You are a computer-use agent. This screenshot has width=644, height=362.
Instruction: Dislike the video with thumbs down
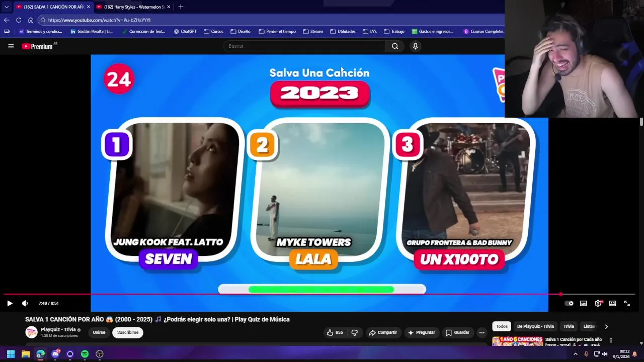click(x=355, y=332)
